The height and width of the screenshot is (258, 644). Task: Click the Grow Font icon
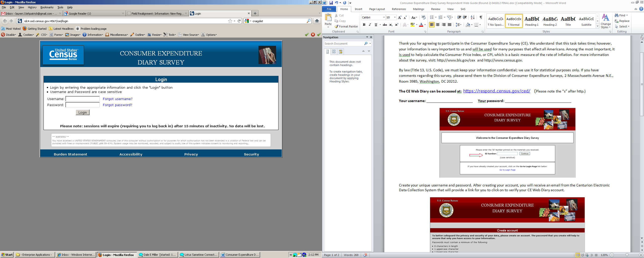point(399,17)
